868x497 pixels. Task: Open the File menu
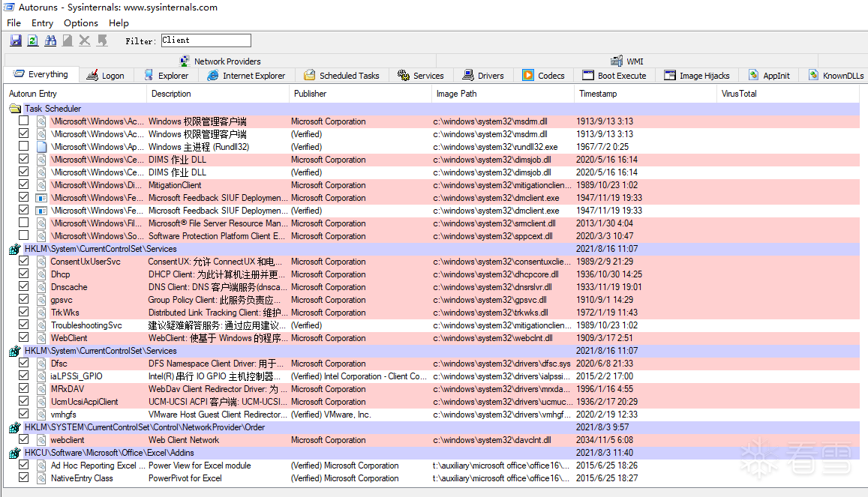[x=14, y=22]
